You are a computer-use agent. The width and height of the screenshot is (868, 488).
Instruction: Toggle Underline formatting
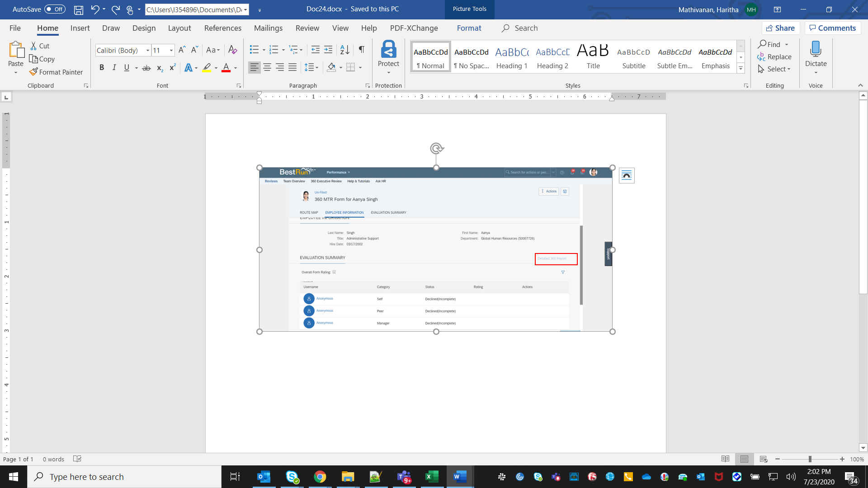coord(127,68)
